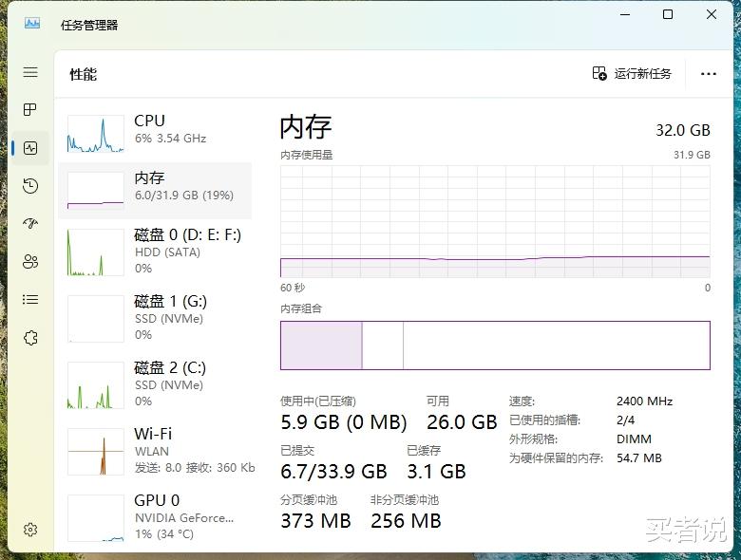Screen dimensions: 741x560
Task: Open the hamburger navigation menu
Action: tap(30, 72)
